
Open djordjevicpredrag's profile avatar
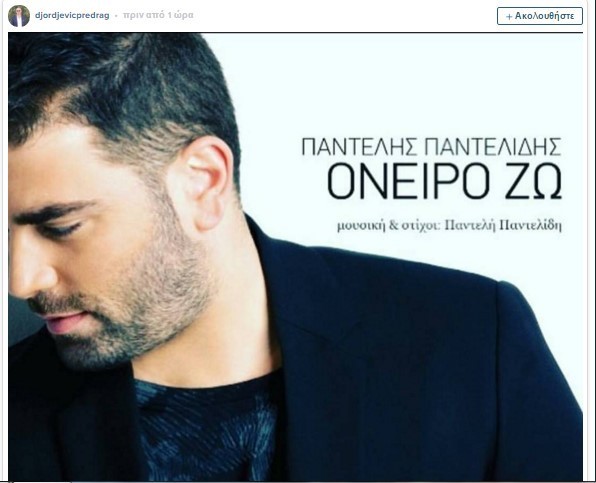click(x=19, y=16)
